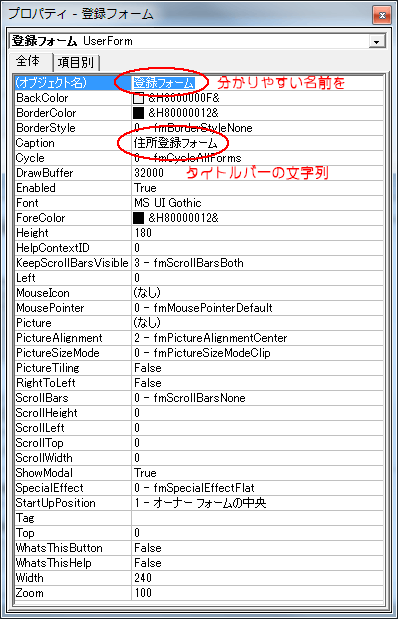
Task: Close the プロパティ window
Action: coord(381,15)
